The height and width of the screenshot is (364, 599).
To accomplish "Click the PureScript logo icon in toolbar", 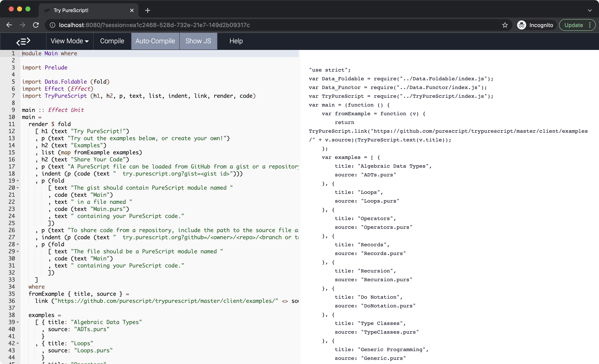I will [x=23, y=41].
